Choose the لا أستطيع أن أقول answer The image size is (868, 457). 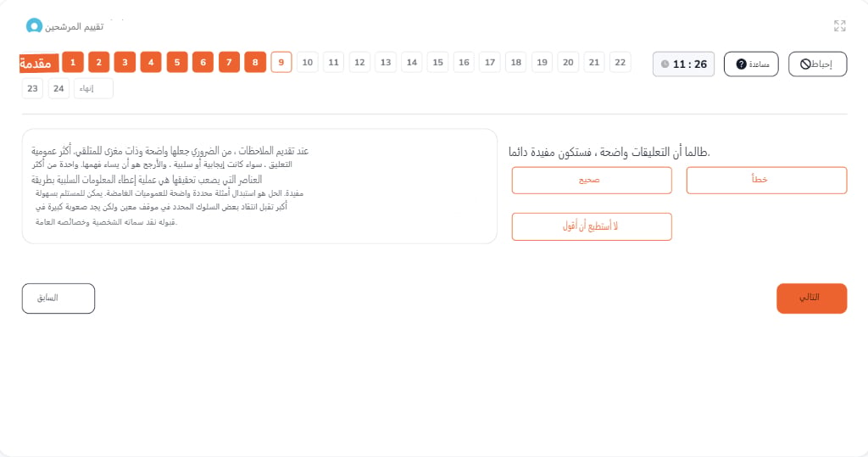tap(592, 226)
